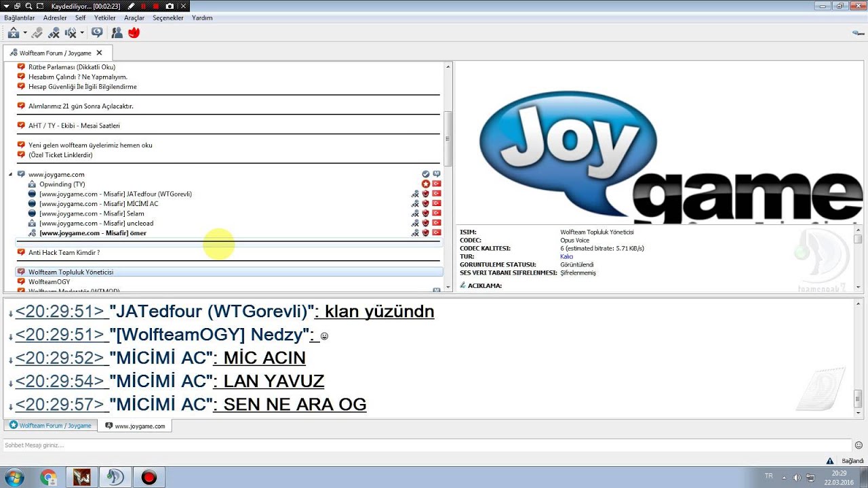Click the channel icon of Anti Hack Team Kimdir
Image resolution: width=868 pixels, height=488 pixels.
21,252
